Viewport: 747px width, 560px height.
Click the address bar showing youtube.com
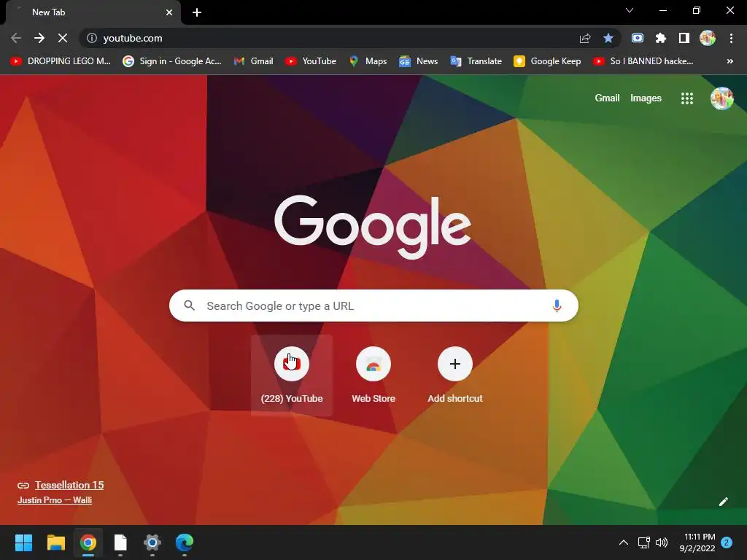coord(333,38)
